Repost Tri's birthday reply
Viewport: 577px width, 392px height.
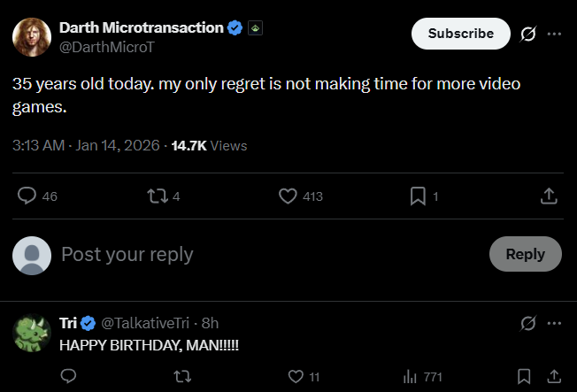182,377
